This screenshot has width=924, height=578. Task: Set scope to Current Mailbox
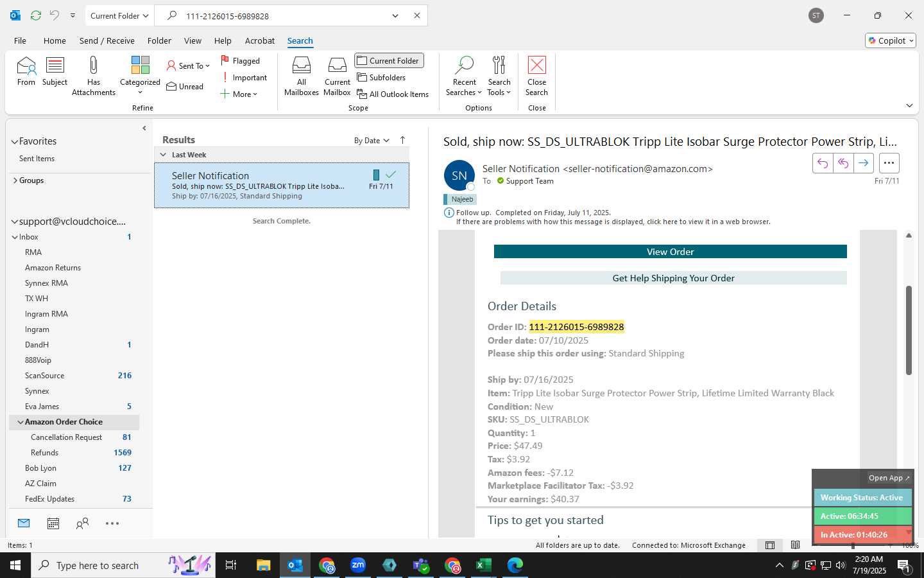338,76
